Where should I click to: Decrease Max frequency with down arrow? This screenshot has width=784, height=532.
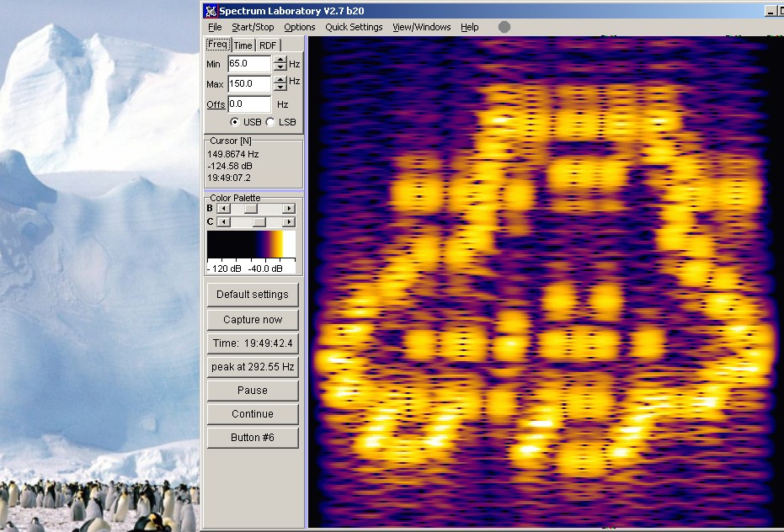click(280, 88)
